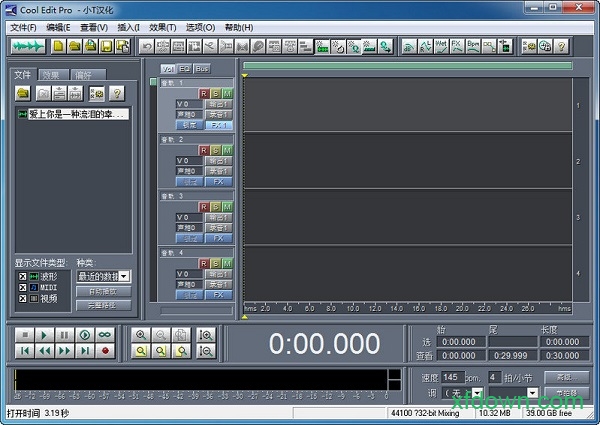Select the audio file in the file list
The image size is (600, 425).
(73, 114)
